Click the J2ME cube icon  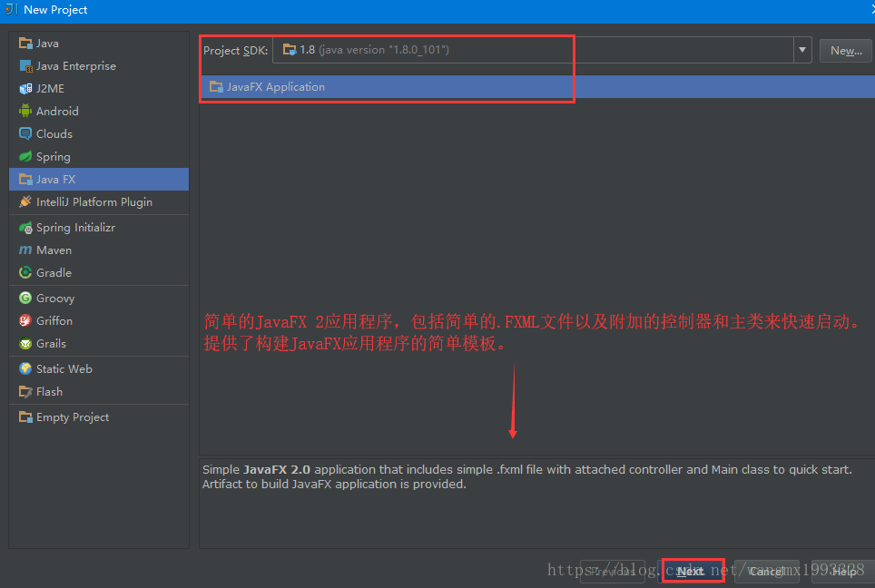click(x=25, y=89)
